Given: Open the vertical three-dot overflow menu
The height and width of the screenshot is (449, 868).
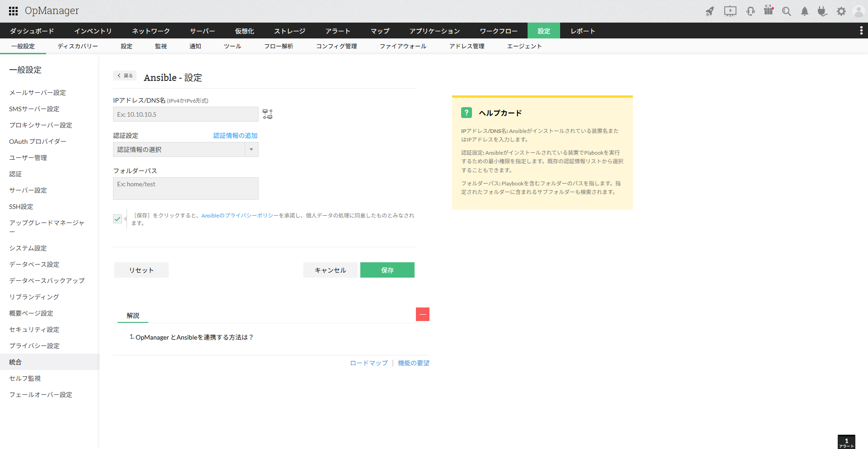Looking at the screenshot, I should pos(861,30).
